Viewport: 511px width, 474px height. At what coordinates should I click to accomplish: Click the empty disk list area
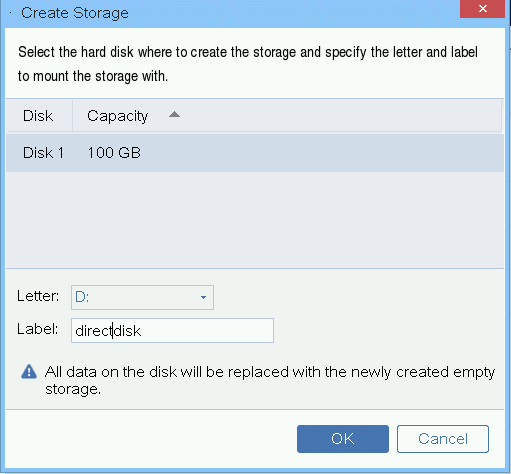click(255, 220)
